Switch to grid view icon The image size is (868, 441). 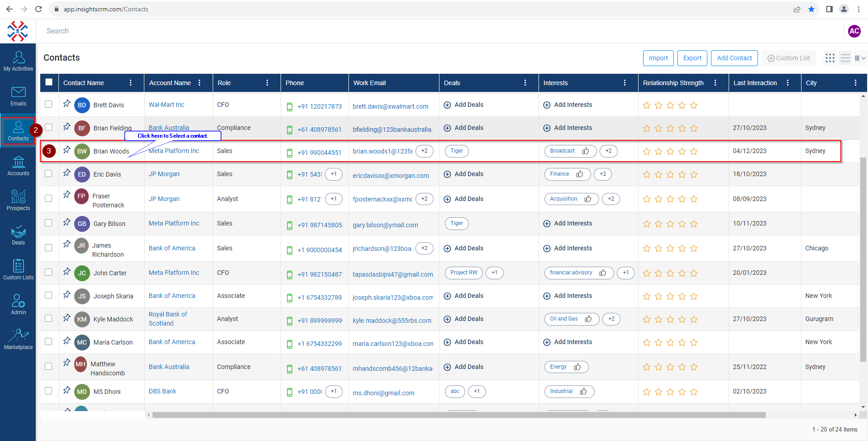click(830, 58)
